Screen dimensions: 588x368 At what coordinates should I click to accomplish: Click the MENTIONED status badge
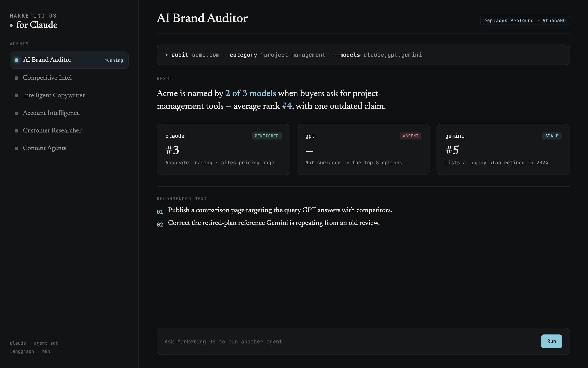coord(267,136)
